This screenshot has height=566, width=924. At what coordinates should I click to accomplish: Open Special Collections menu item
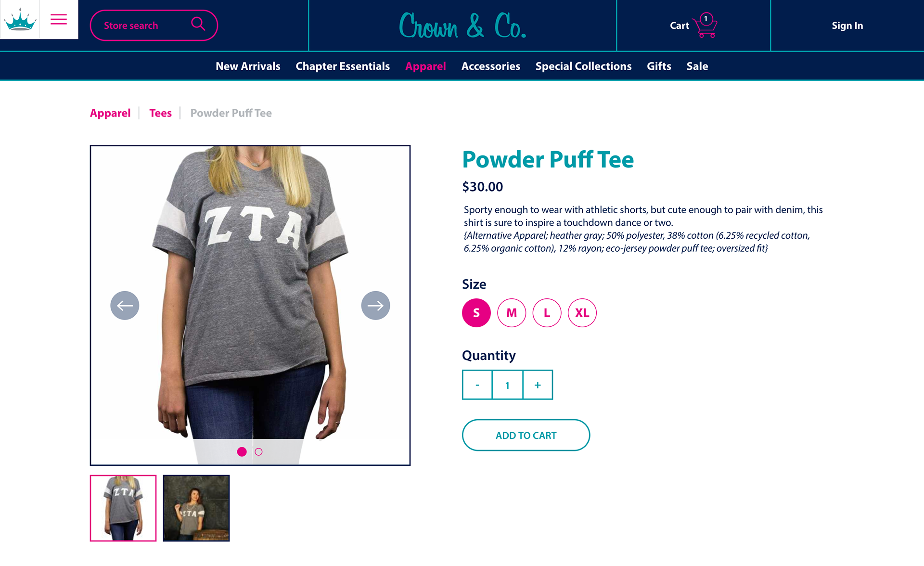pos(583,66)
